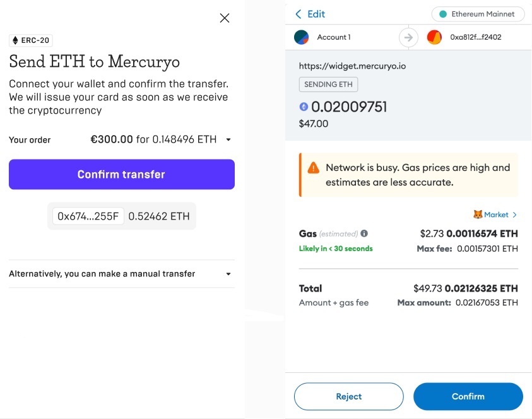Expand the Your order details dropdown
532x419 pixels.
pos(228,139)
